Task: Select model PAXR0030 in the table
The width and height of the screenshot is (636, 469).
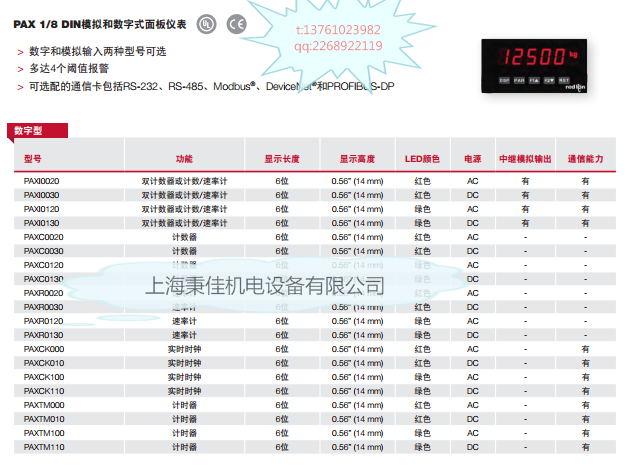Action: point(43,307)
